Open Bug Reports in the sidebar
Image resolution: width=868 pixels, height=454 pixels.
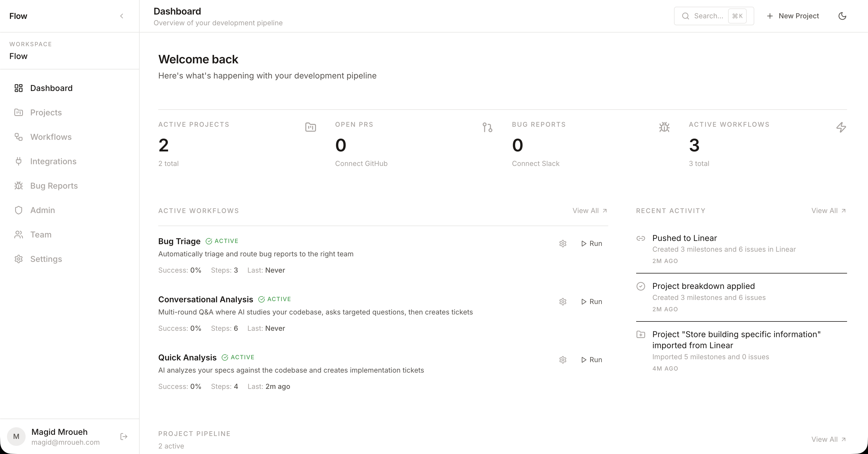70,185
